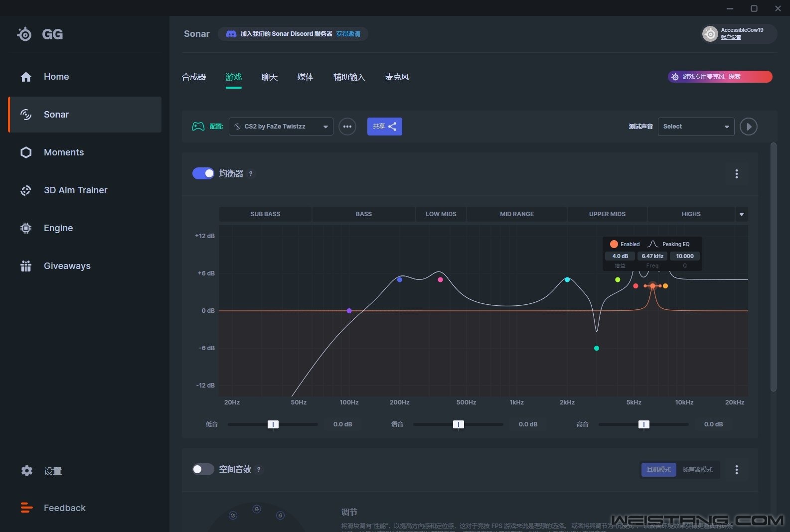Switch to 辅助输入 tab

349,77
